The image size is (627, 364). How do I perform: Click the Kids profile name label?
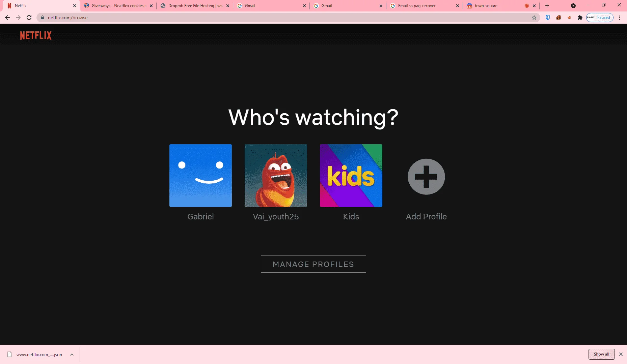351,217
